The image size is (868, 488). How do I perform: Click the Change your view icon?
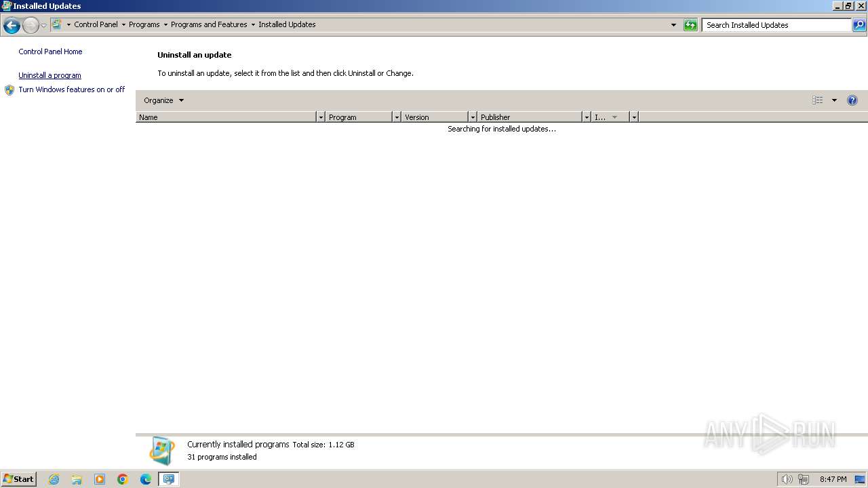[818, 100]
